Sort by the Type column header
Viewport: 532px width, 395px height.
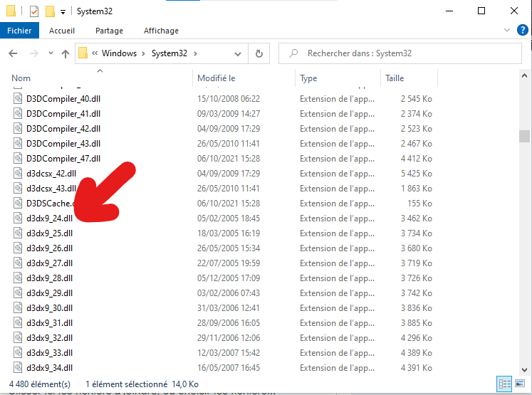tap(308, 78)
